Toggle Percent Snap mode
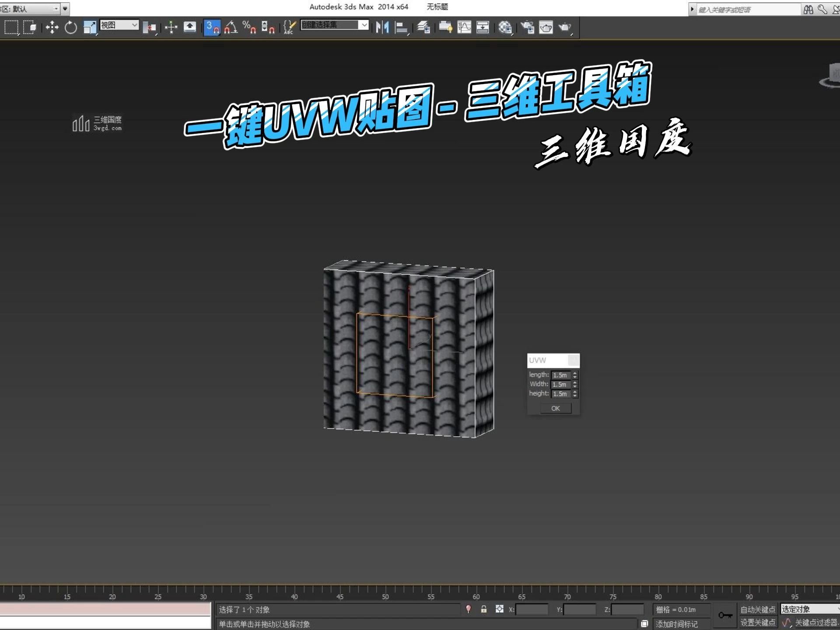This screenshot has width=840, height=630. click(x=249, y=28)
